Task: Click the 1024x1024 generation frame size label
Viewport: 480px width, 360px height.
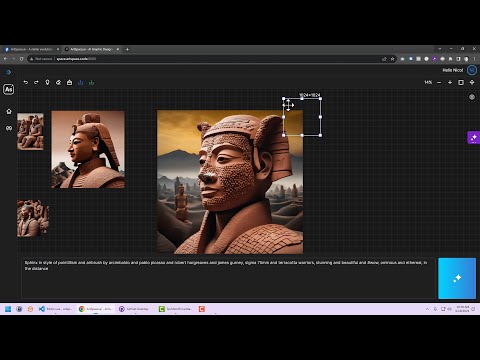Action: coord(309,95)
